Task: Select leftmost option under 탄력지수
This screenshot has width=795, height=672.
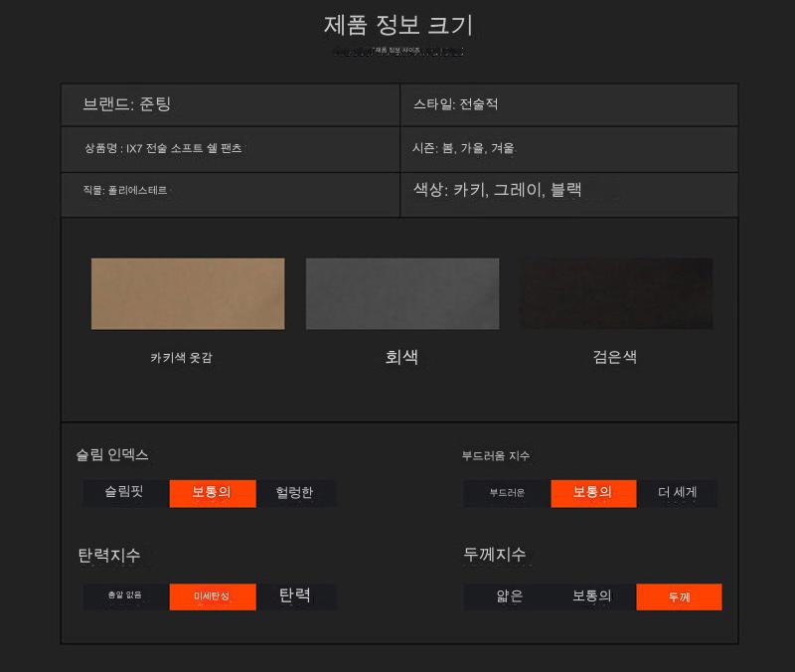Action: pyautogui.click(x=125, y=596)
